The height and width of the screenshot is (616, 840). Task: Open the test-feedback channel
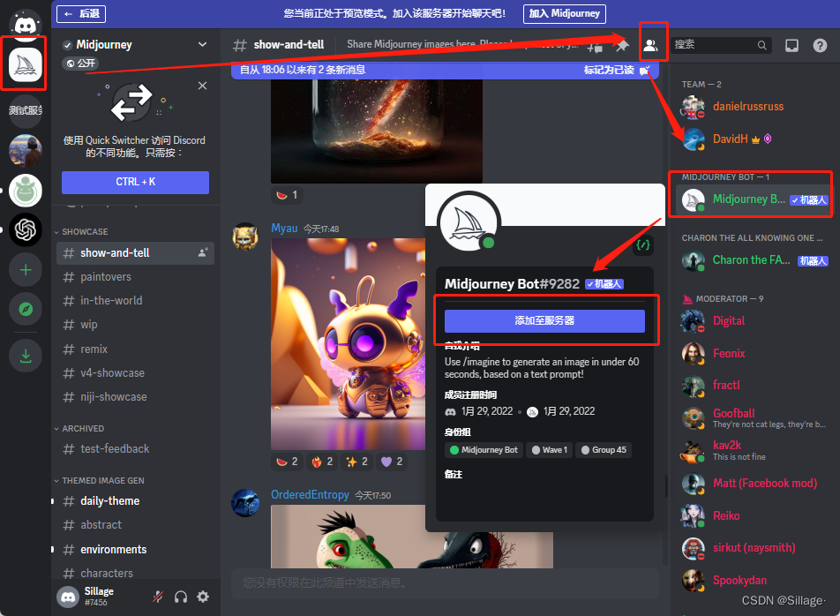[135, 449]
